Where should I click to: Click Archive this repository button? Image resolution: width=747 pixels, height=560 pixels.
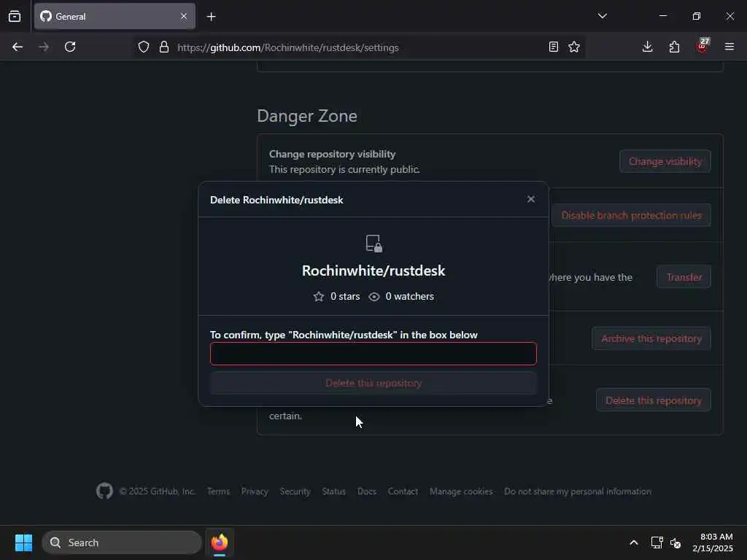click(651, 338)
